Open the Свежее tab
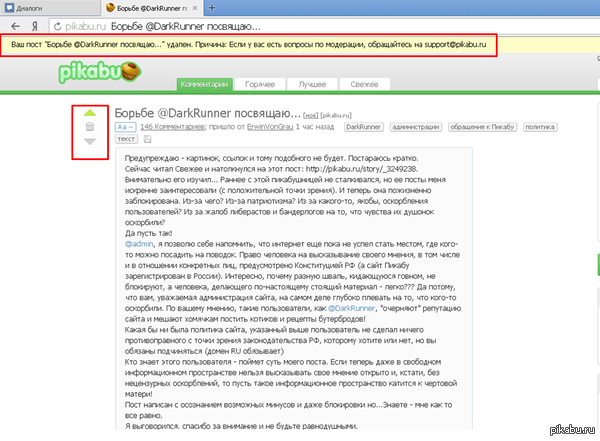 tap(364, 84)
